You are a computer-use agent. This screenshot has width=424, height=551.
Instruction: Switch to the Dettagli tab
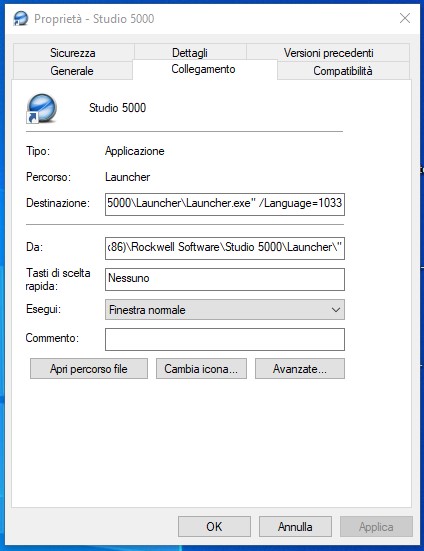tap(190, 53)
